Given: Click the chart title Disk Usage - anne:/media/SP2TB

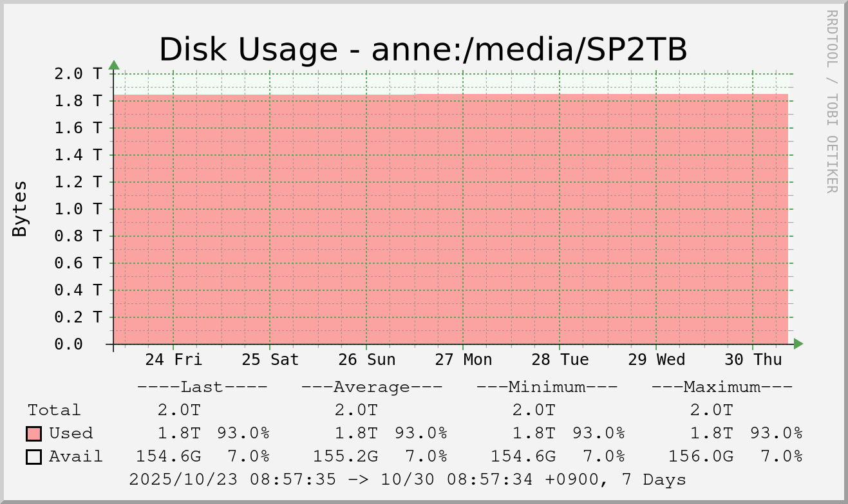Looking at the screenshot, I should (x=423, y=50).
